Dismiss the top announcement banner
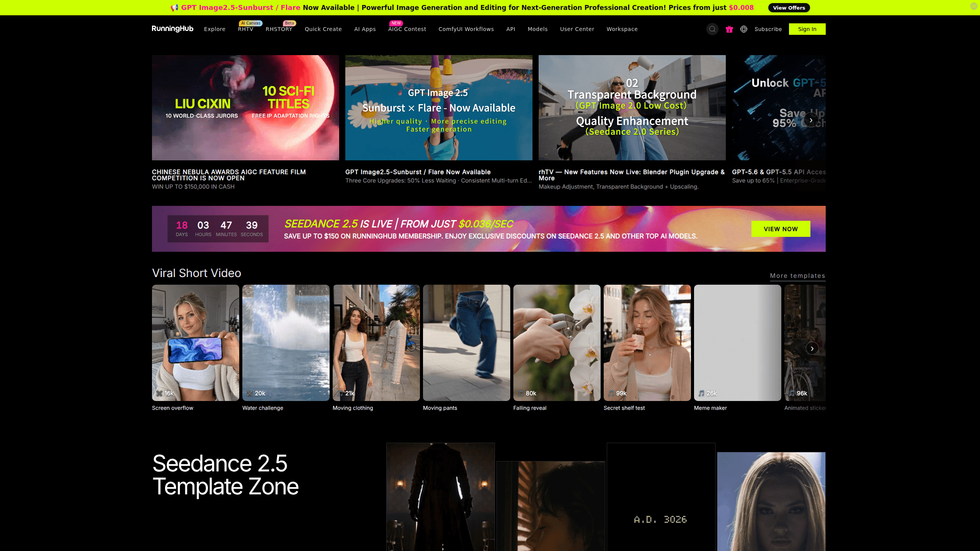This screenshot has height=551, width=980. (x=974, y=6)
